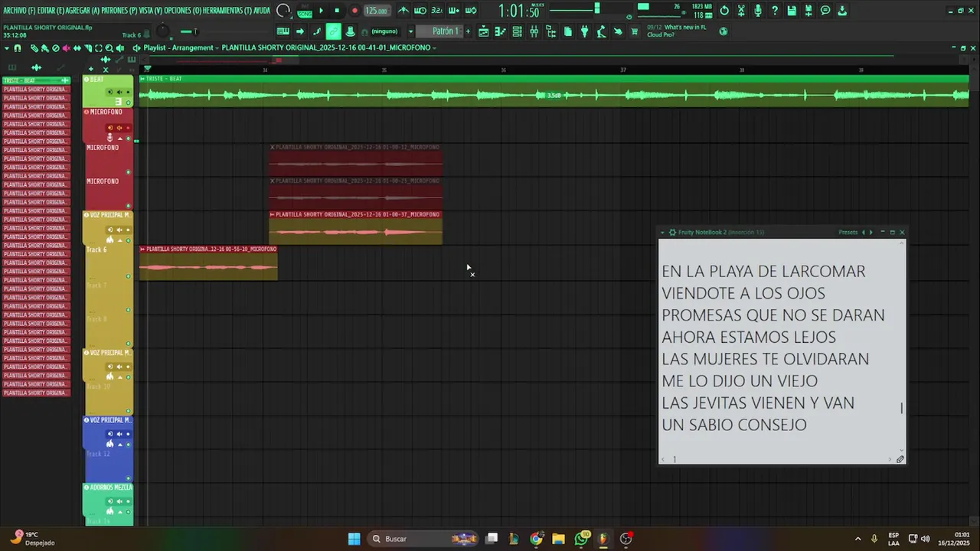980x551 pixels.
Task: Toggle blend recording overdub icon
Action: (x=454, y=11)
